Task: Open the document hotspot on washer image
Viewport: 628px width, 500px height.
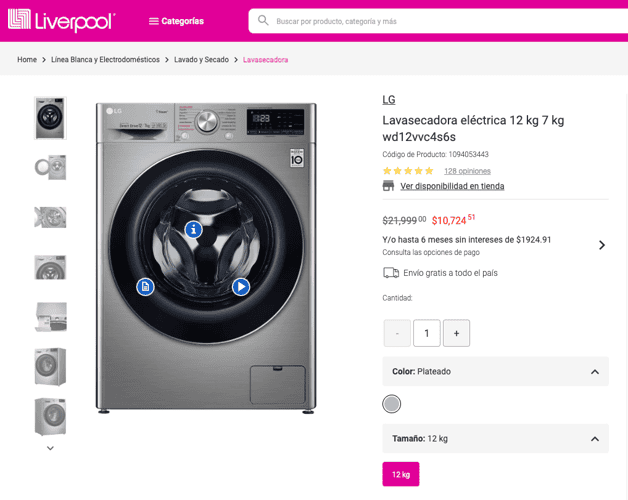Action: click(146, 287)
